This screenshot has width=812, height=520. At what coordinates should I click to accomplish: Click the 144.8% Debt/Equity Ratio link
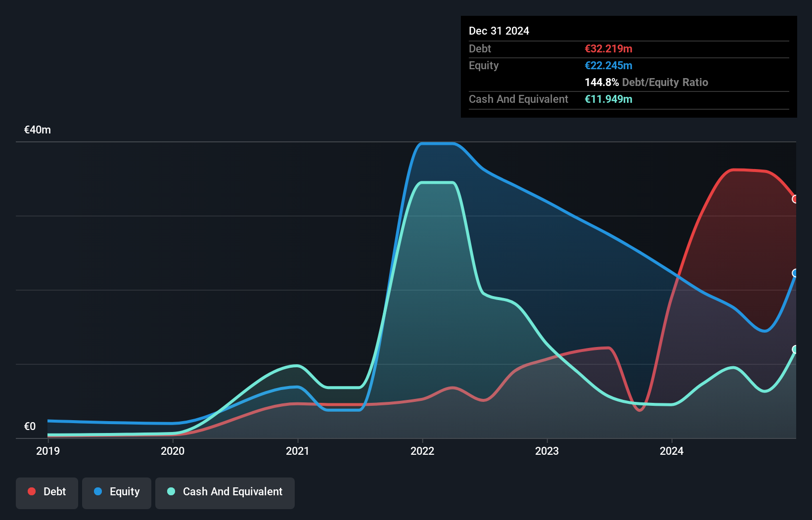(x=646, y=82)
